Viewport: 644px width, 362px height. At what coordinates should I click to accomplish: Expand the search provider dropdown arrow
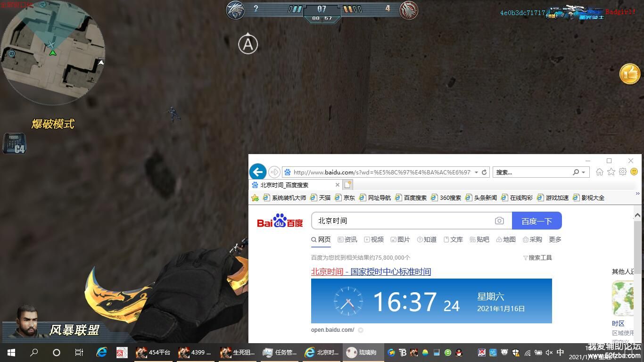pyautogui.click(x=584, y=172)
